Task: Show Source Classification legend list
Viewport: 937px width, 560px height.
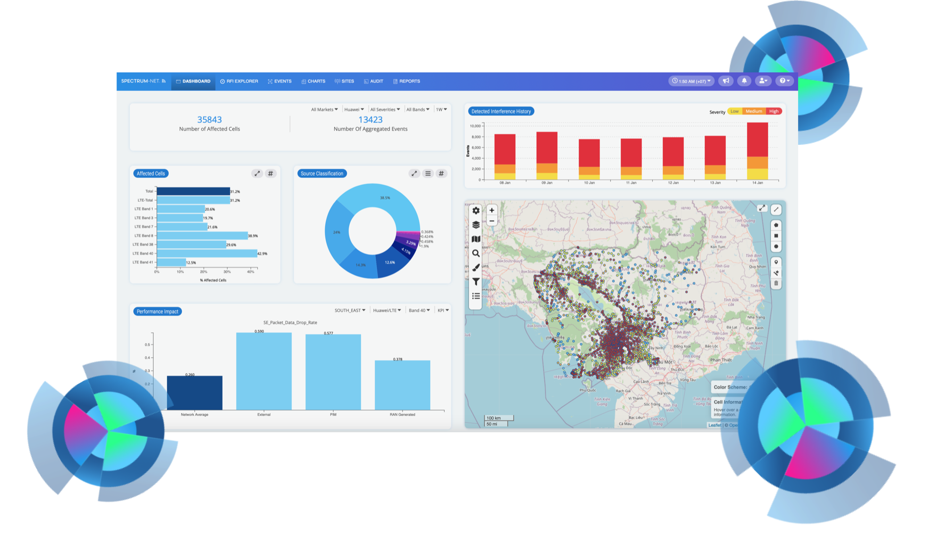Action: click(x=428, y=174)
